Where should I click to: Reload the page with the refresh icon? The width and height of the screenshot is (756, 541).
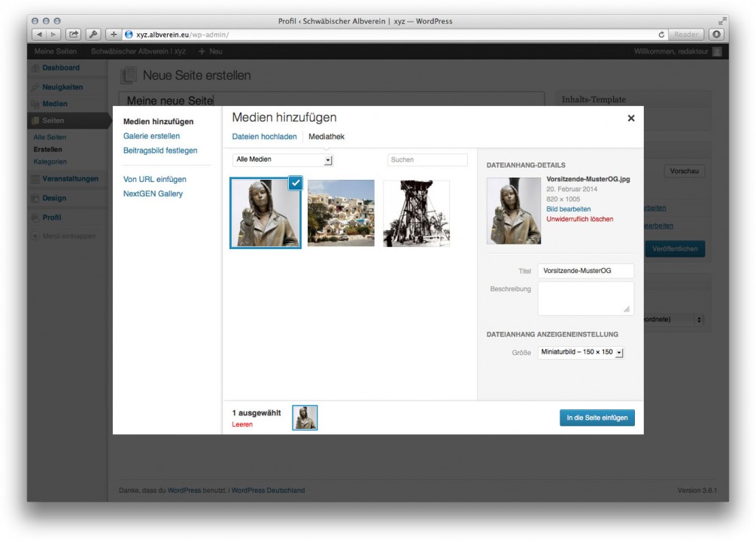pos(661,35)
